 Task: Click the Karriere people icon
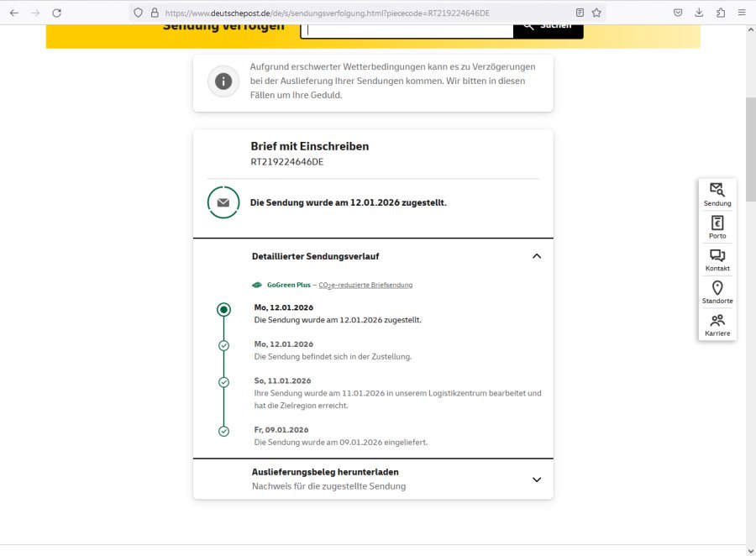coord(717,324)
